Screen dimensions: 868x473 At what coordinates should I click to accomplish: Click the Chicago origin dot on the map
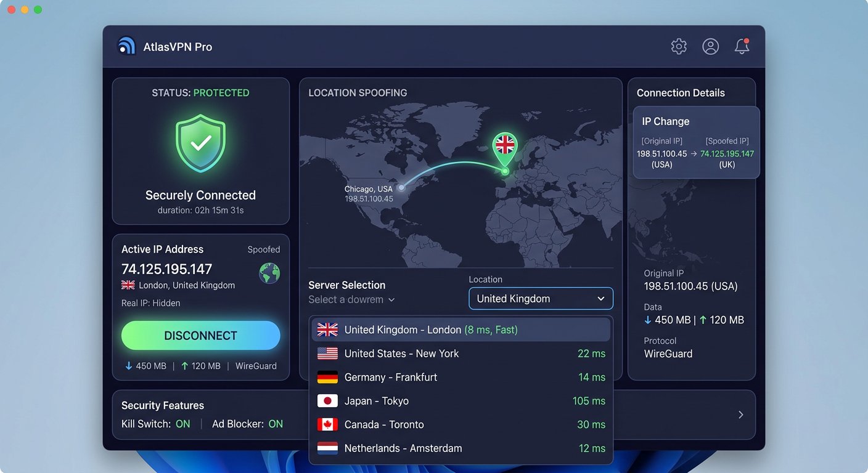[401, 187]
